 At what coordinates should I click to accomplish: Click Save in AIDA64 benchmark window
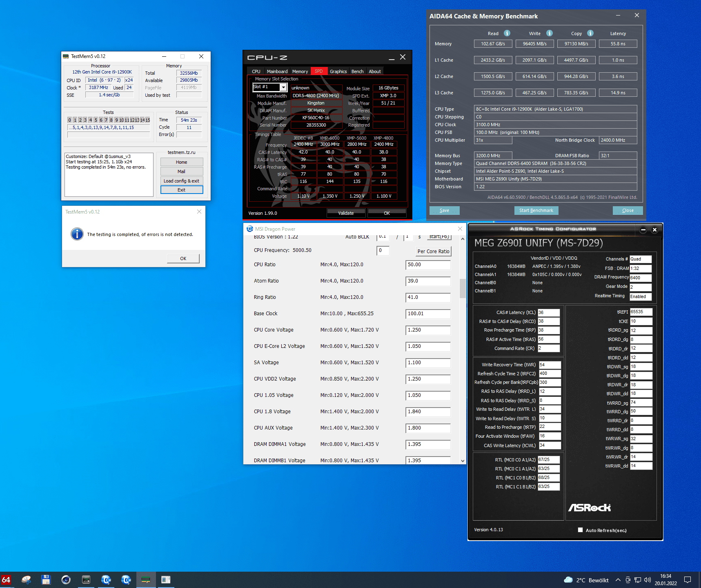tap(445, 211)
